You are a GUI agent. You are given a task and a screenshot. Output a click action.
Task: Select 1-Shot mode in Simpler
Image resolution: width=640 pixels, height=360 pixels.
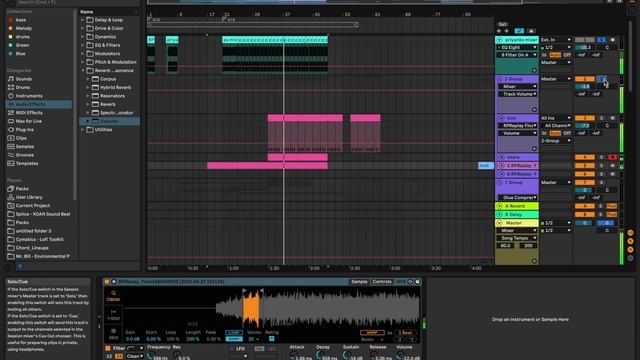(x=113, y=315)
